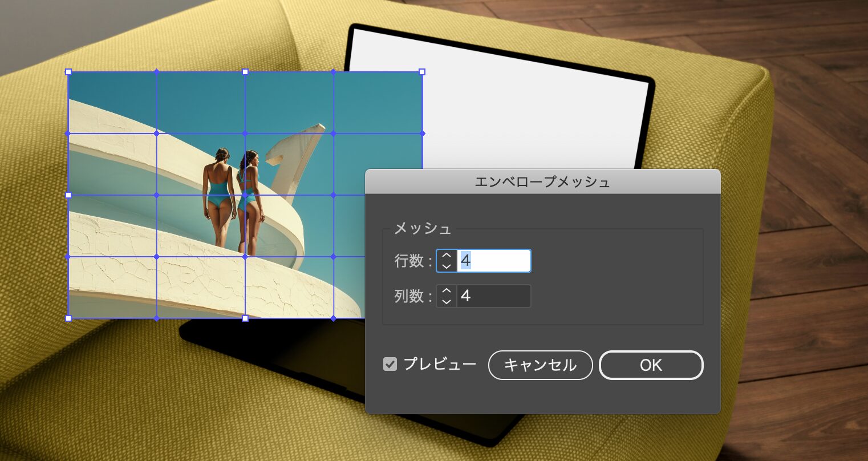The image size is (868, 461).
Task: Click the エンベロープメッシュ dialog title bar
Action: (x=542, y=182)
